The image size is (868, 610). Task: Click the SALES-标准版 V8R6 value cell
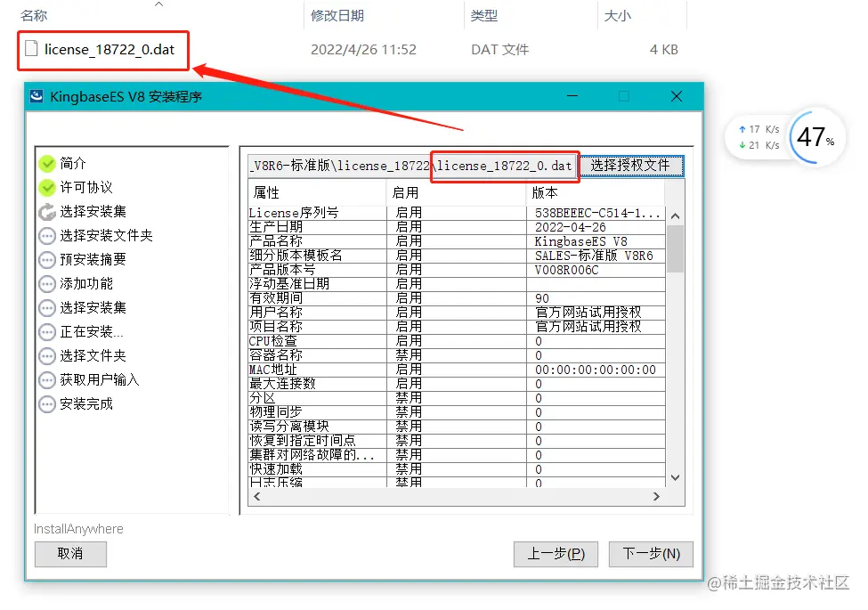[596, 256]
